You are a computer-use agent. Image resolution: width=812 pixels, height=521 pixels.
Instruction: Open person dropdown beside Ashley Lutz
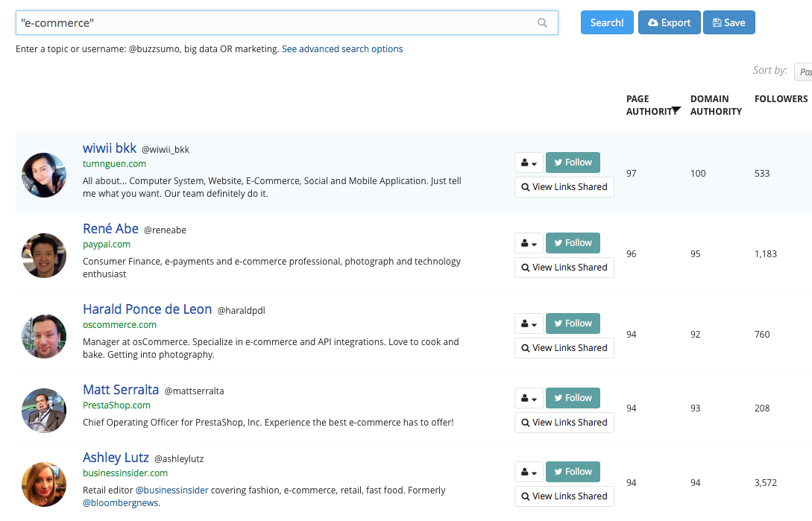pyautogui.click(x=529, y=472)
